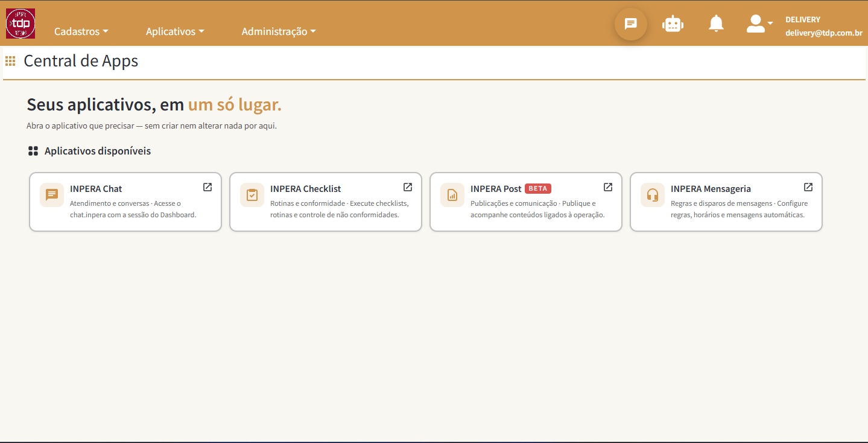Click the INPERA Mensageria headset icon

click(653, 195)
